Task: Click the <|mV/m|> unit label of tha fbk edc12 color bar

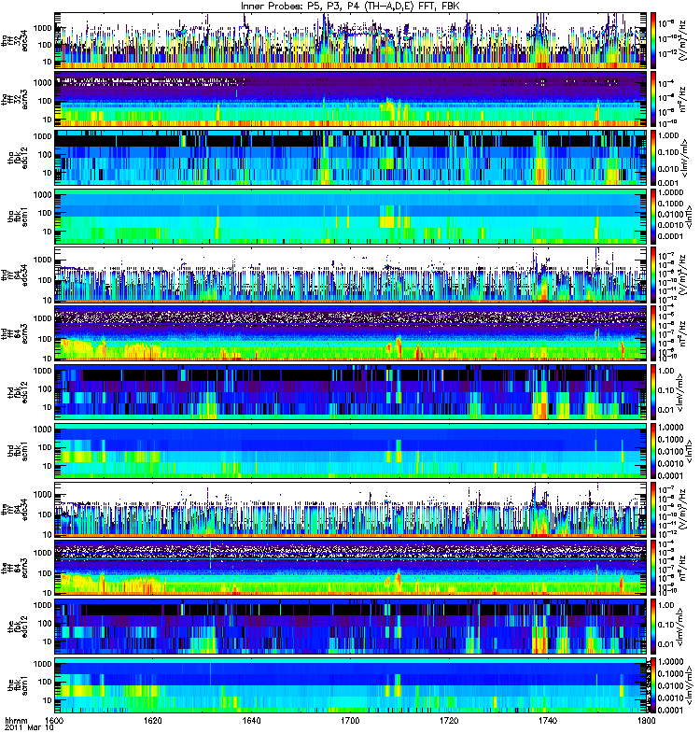Action: [684, 158]
